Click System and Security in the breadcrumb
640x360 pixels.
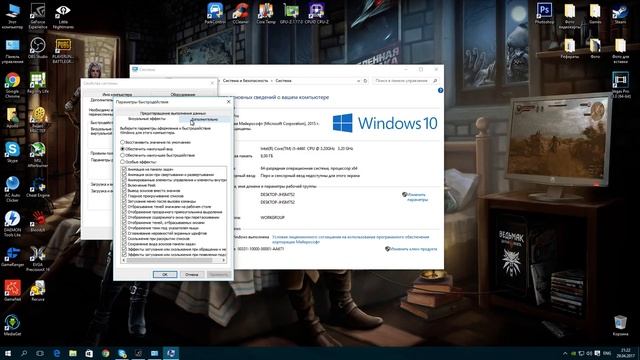246,81
